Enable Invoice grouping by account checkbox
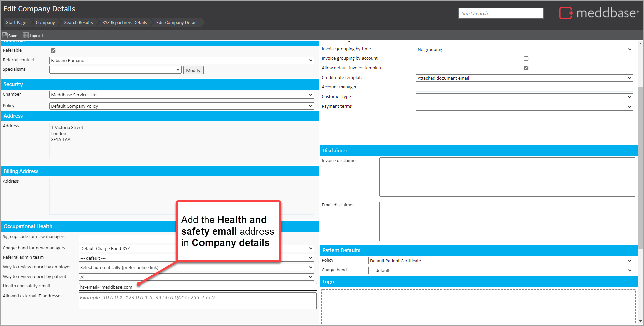Viewport: 644px width, 326px height. click(526, 59)
